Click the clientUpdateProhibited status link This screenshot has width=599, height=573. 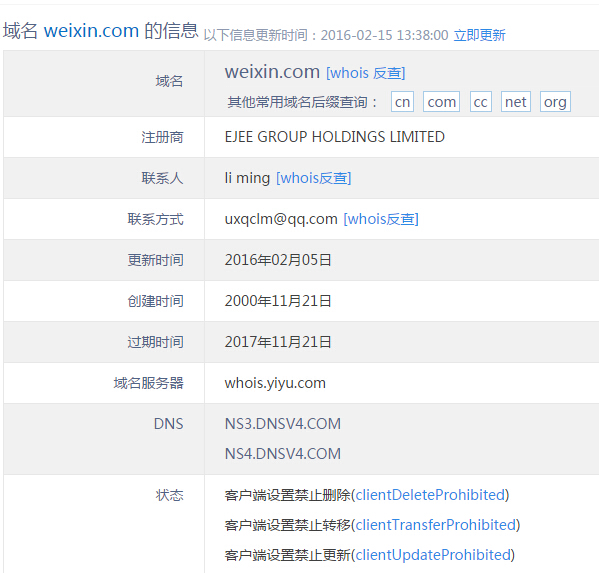tap(433, 555)
